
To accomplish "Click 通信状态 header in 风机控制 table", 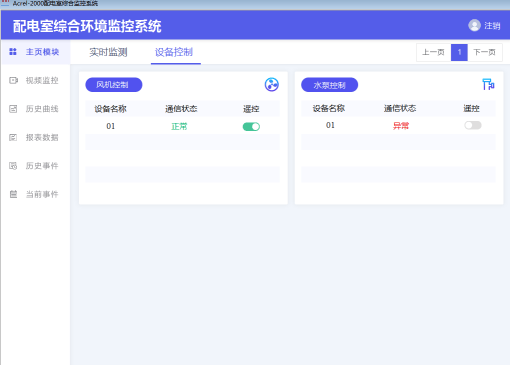I will tap(181, 109).
